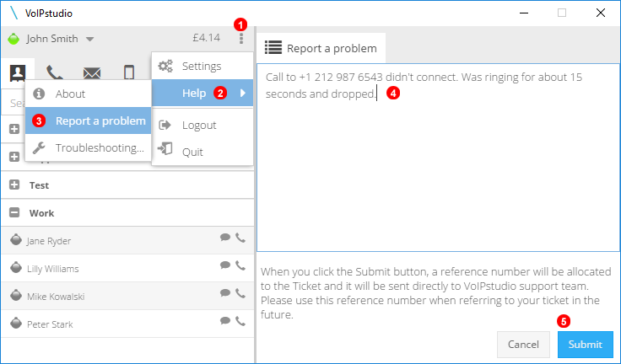This screenshot has width=621, height=364.
Task: Call Peter Stark via phone icon
Action: click(x=240, y=321)
